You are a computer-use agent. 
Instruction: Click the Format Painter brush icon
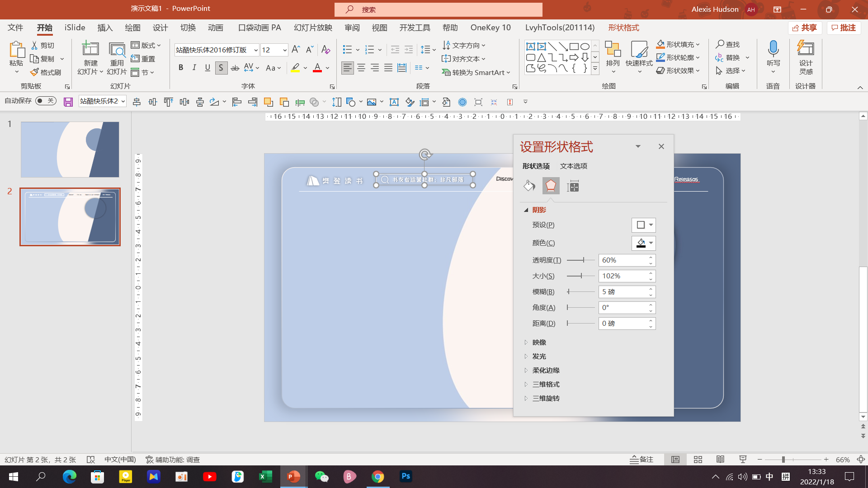[x=35, y=72]
